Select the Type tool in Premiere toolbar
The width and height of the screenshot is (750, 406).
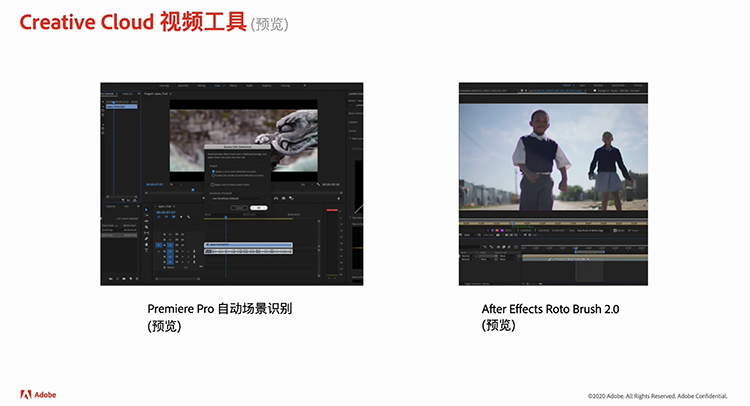pyautogui.click(x=146, y=250)
